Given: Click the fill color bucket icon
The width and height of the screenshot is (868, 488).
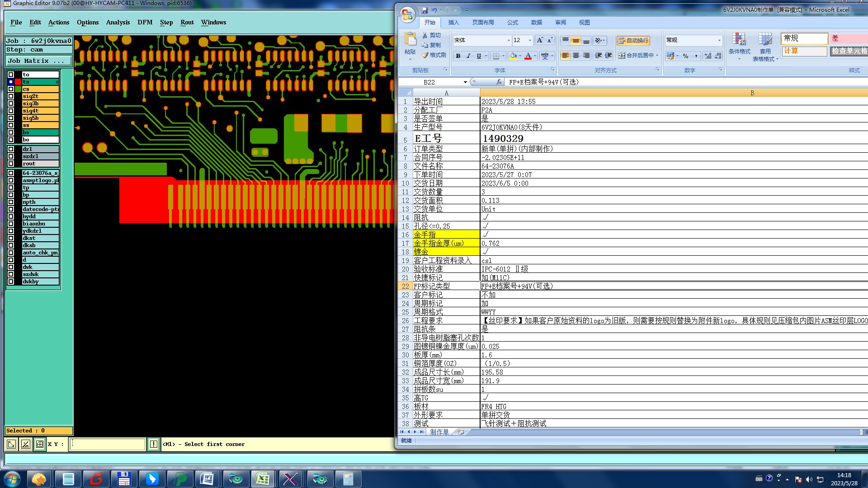Looking at the screenshot, I should click(513, 56).
